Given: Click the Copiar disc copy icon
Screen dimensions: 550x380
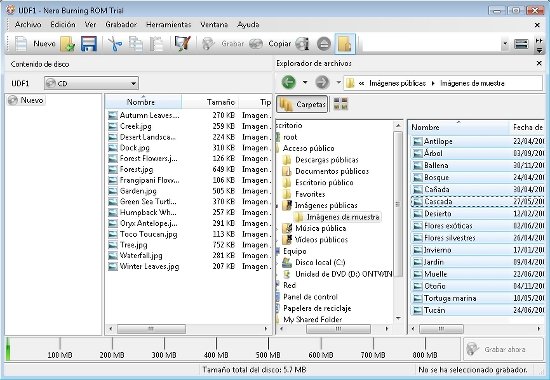Looking at the screenshot, I should (x=256, y=44).
